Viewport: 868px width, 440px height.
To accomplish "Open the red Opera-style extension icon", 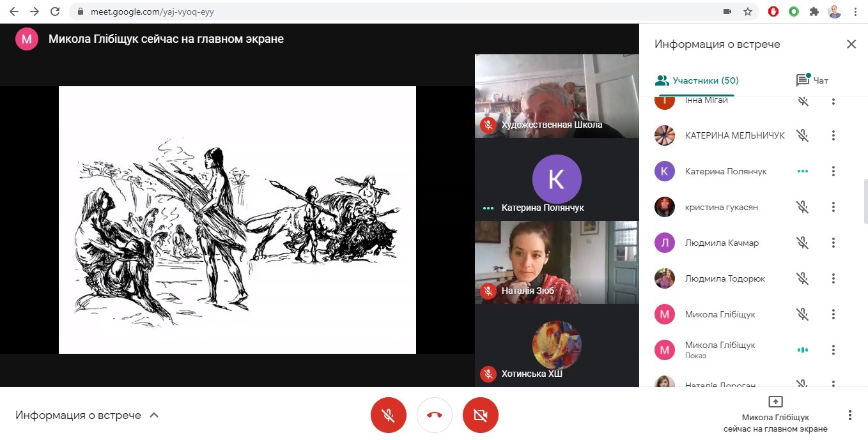I will tap(773, 11).
